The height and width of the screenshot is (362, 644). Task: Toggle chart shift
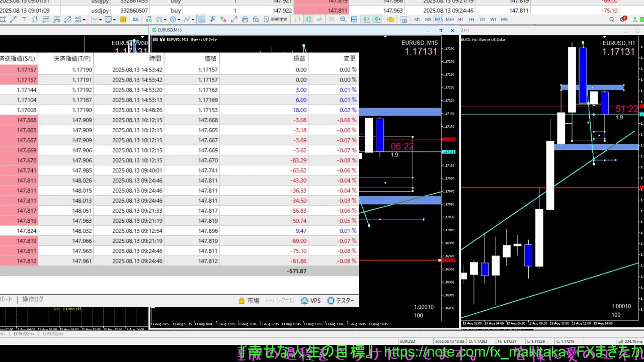pos(377,20)
